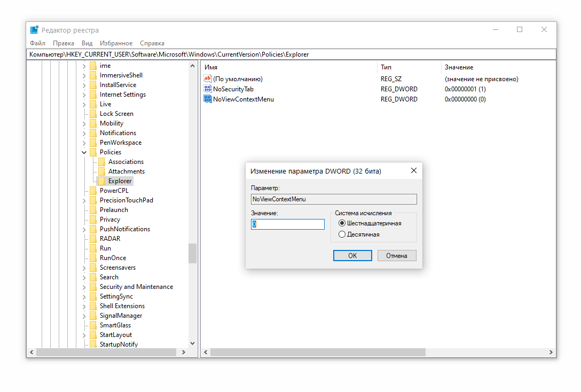Image resolution: width=581 pixels, height=392 pixels.
Task: Expand the PrecisionTouchPad tree node
Action: 84,200
